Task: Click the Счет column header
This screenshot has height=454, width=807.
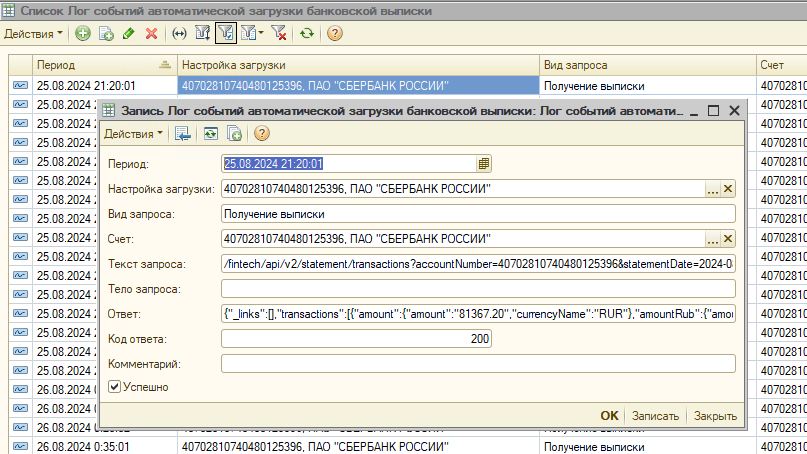Action: [782, 65]
